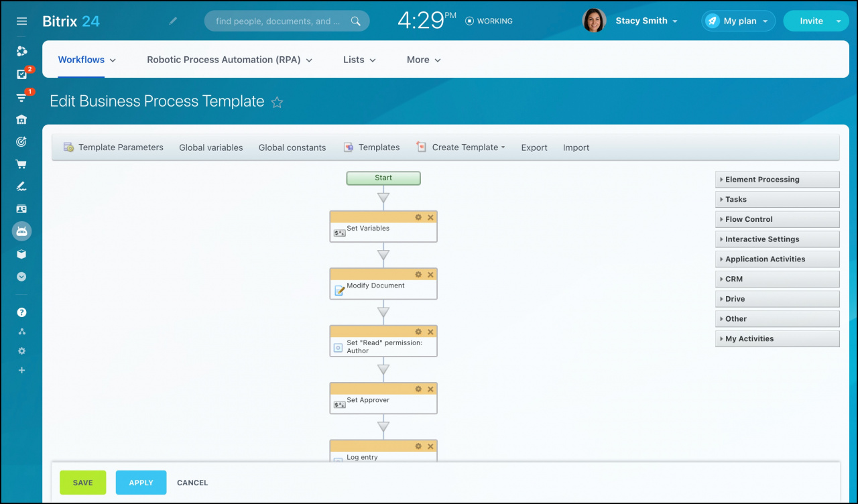
Task: Open the hamburger main menu
Action: (21, 21)
